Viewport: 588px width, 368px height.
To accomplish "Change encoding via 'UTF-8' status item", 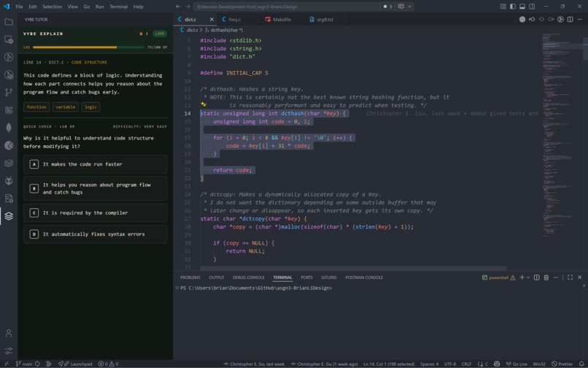I will pyautogui.click(x=450, y=364).
